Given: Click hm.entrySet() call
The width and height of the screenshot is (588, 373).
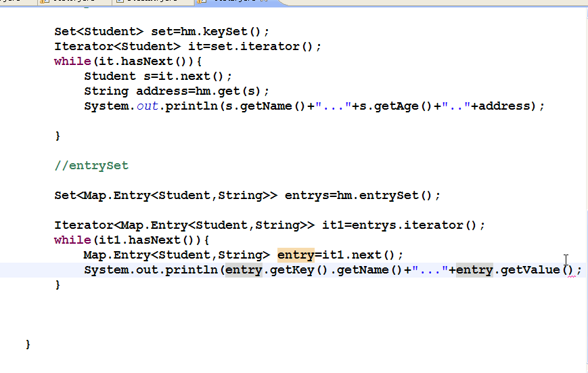Looking at the screenshot, I should pyautogui.click(x=384, y=195).
